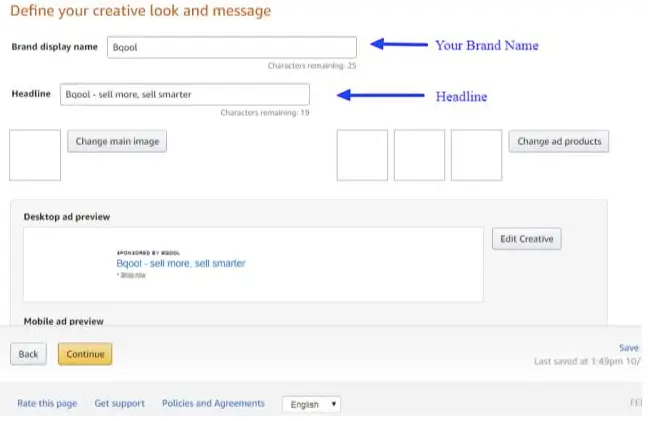Click the 'Sponsored by Bqool' preview label
This screenshot has height=421, width=648.
coord(148,253)
